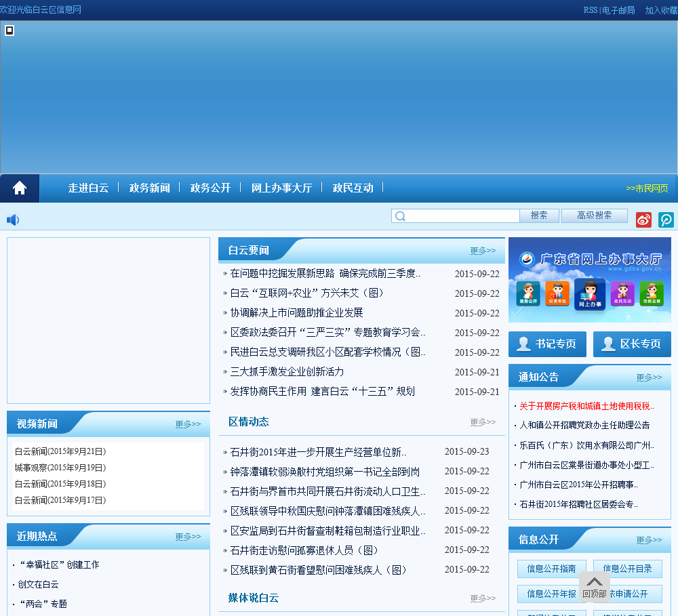Open news 协调解决上市问题助推企业发展

coord(297,312)
